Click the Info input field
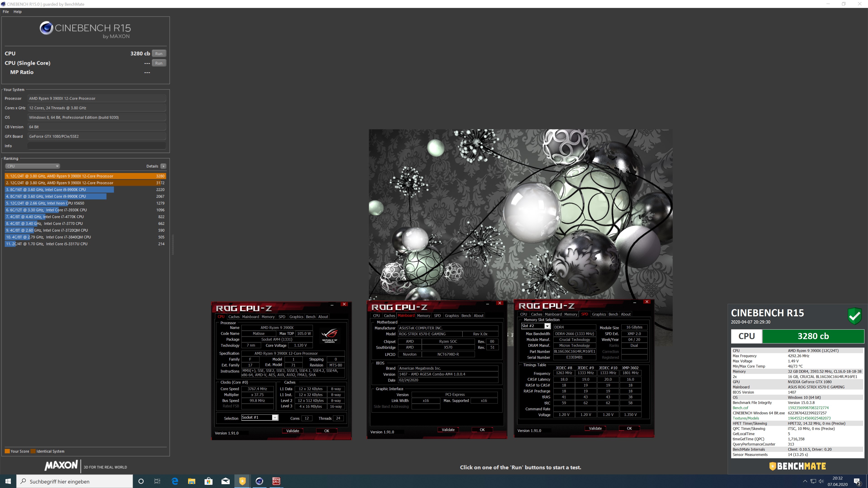868x488 pixels. 97,146
